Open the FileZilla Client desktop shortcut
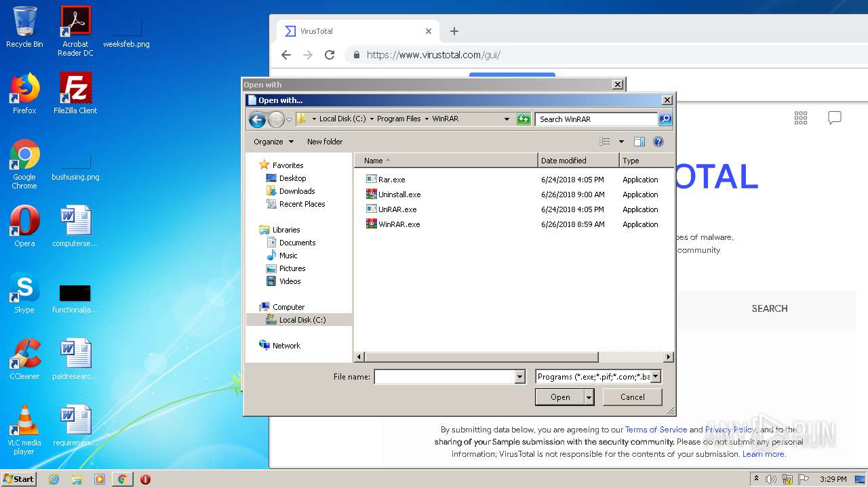 [75, 94]
